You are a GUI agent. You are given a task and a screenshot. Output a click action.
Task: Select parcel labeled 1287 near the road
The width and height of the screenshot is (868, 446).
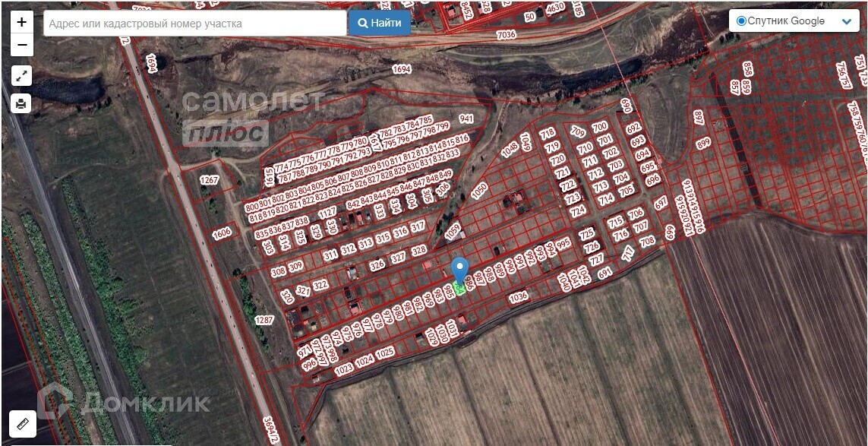(x=264, y=320)
